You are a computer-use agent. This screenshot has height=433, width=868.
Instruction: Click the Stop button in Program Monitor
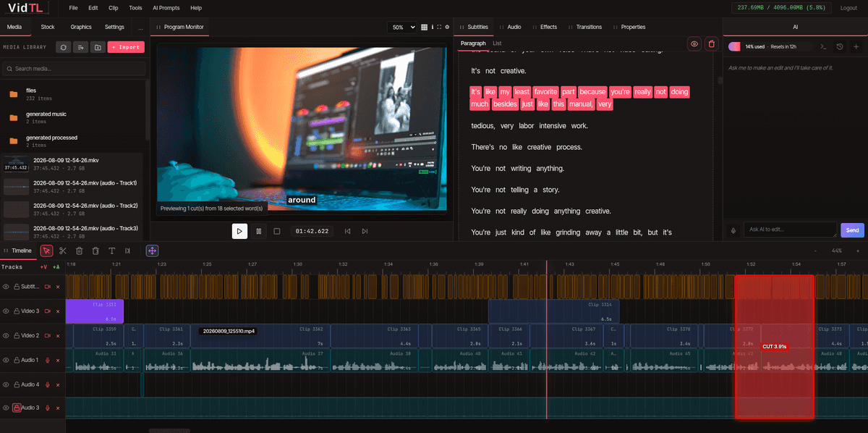click(276, 231)
